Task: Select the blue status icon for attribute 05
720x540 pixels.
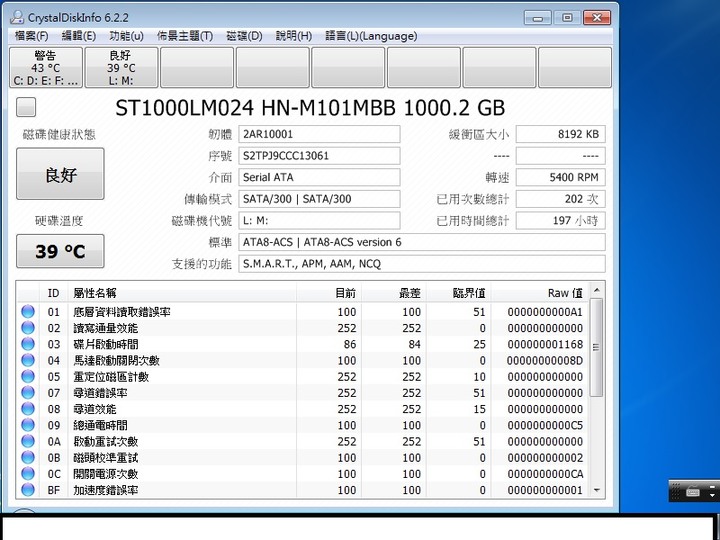Action: 28,377
